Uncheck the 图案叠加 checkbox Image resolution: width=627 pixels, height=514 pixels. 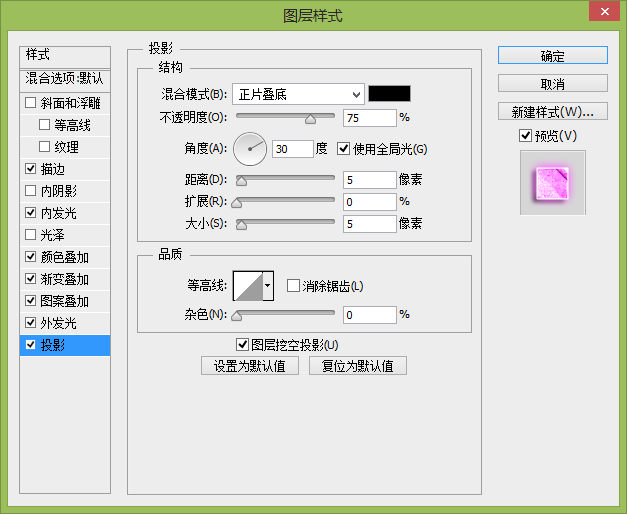point(30,300)
